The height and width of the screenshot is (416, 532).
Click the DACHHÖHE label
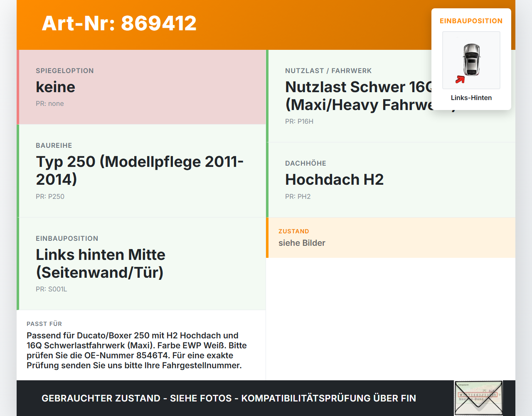point(306,163)
